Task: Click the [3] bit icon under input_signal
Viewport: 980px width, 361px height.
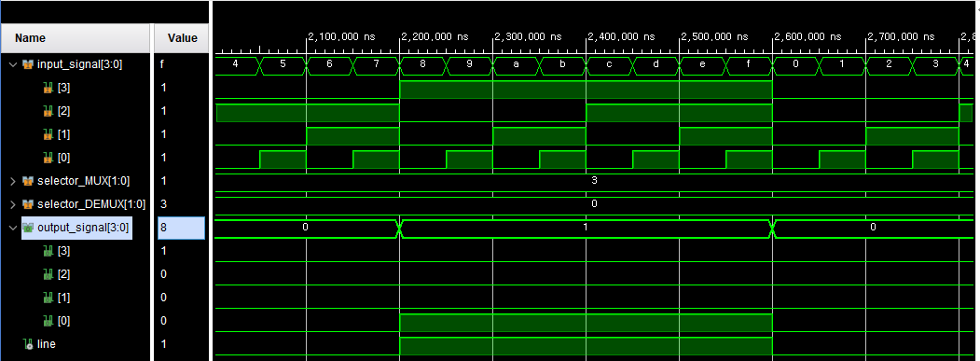Action: pyautogui.click(x=48, y=88)
